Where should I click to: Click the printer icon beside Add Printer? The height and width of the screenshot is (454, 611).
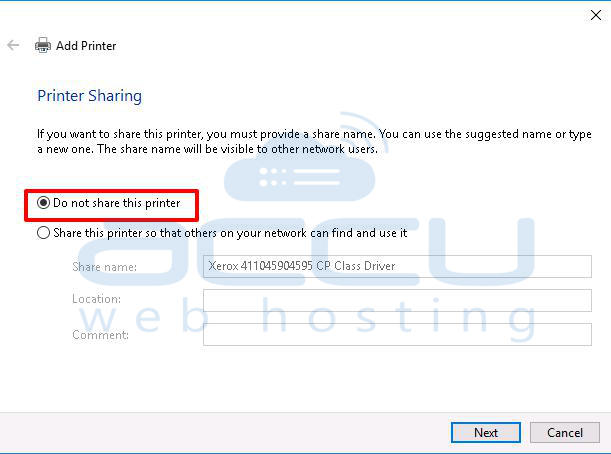43,45
